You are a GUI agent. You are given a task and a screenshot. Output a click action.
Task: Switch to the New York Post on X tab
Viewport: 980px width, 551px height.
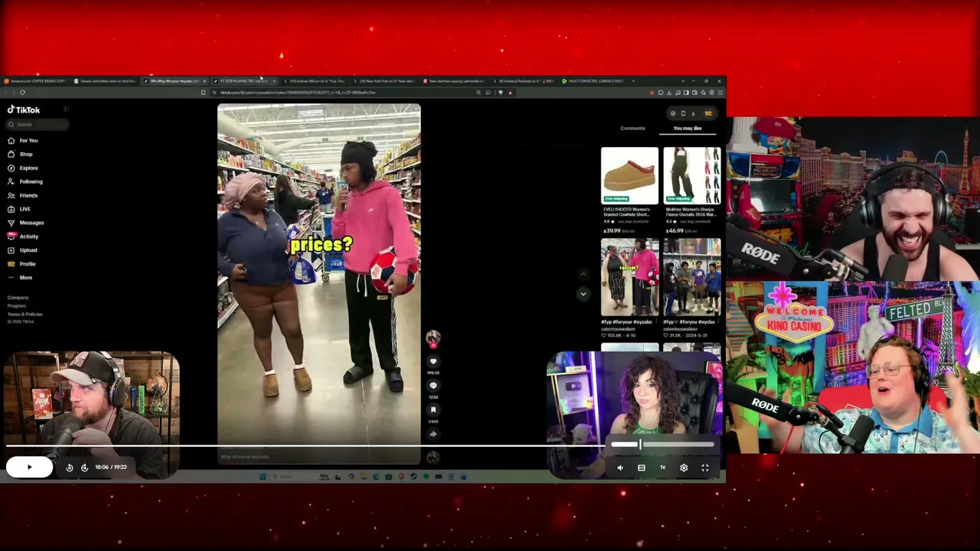pyautogui.click(x=385, y=81)
